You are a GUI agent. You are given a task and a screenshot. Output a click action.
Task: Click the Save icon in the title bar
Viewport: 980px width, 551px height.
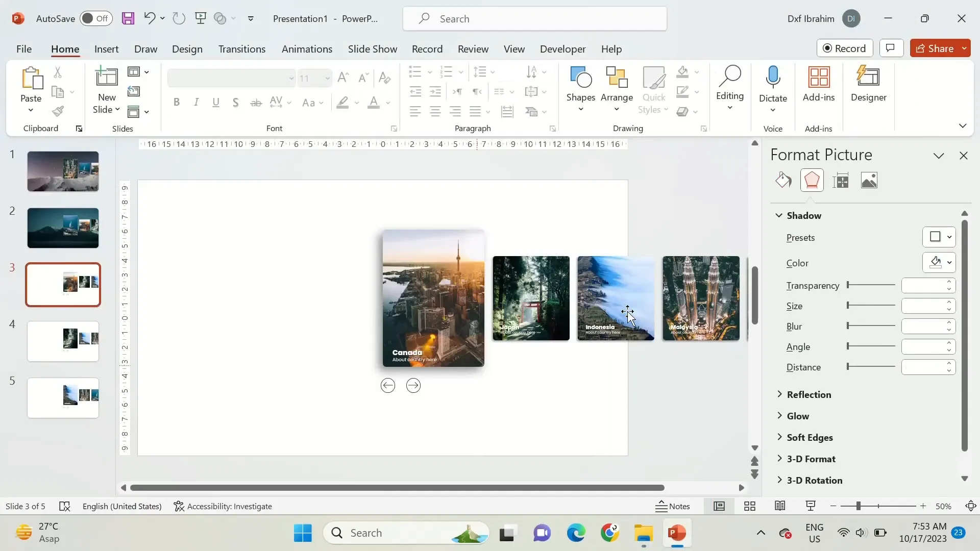[128, 19]
